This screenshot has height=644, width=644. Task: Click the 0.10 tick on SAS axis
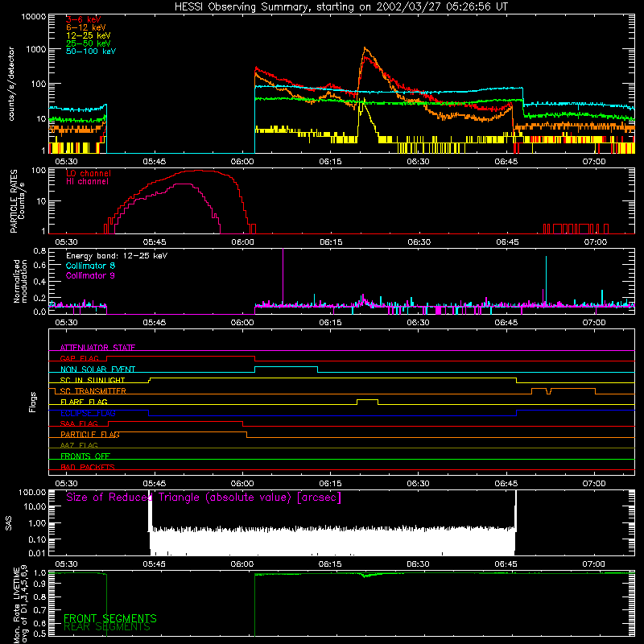(37, 539)
